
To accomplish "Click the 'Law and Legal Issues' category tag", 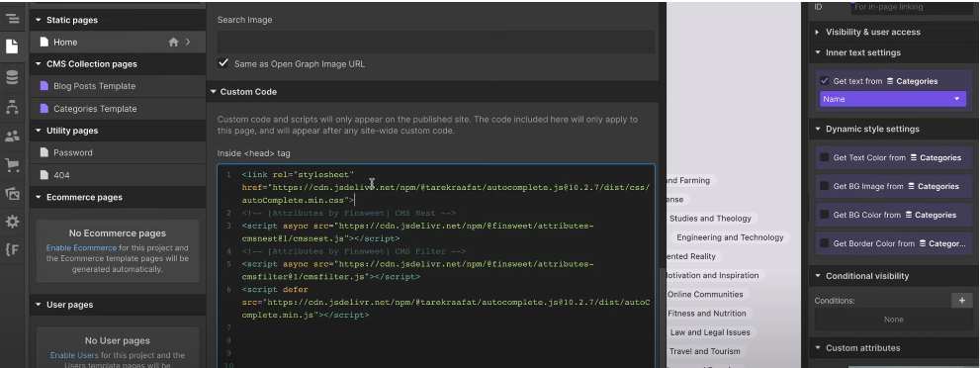I will click(710, 332).
